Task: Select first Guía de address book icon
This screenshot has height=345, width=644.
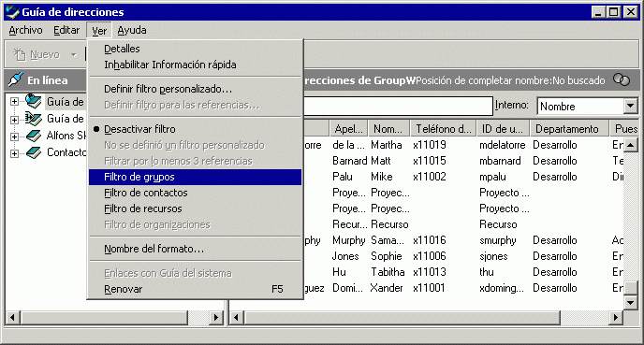Action: point(34,101)
